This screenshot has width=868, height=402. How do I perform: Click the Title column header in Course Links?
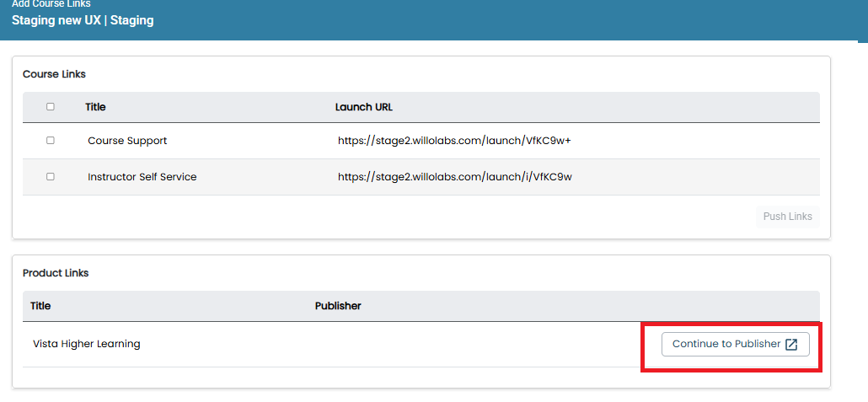(x=95, y=107)
